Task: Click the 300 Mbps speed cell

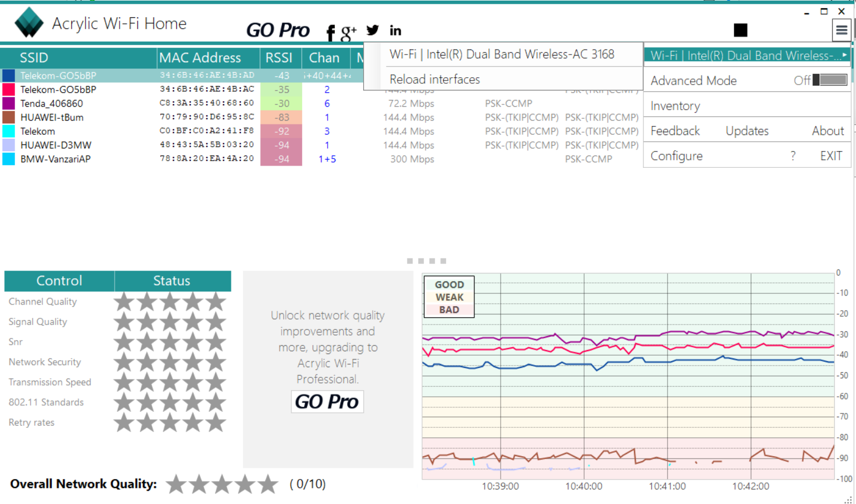Action: tap(412, 159)
